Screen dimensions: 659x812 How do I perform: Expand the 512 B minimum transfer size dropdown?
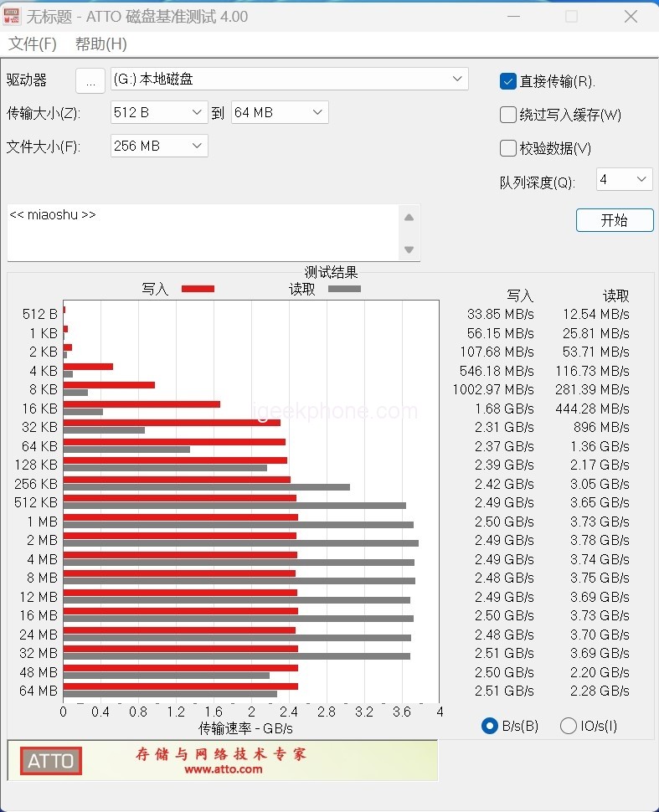tap(159, 112)
